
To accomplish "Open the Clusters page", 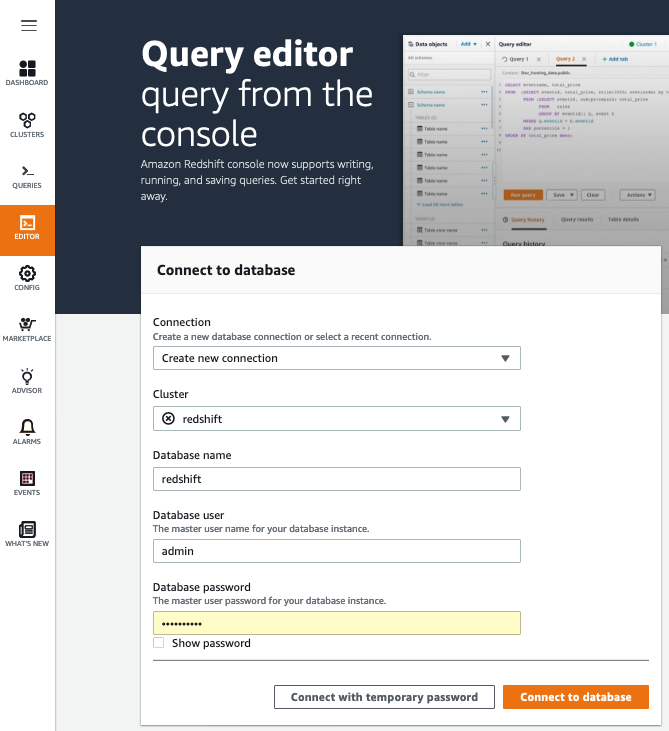I will (28, 124).
